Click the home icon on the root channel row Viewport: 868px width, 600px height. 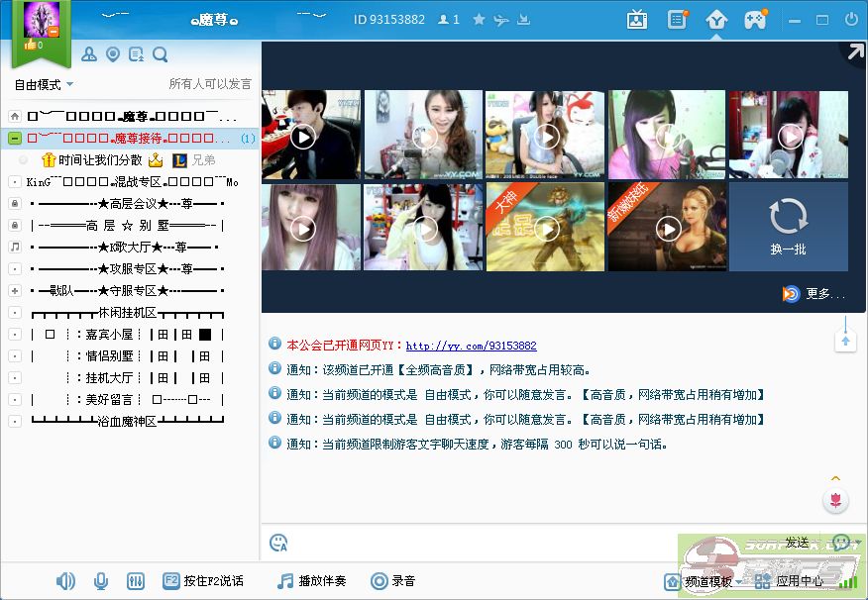coord(15,116)
